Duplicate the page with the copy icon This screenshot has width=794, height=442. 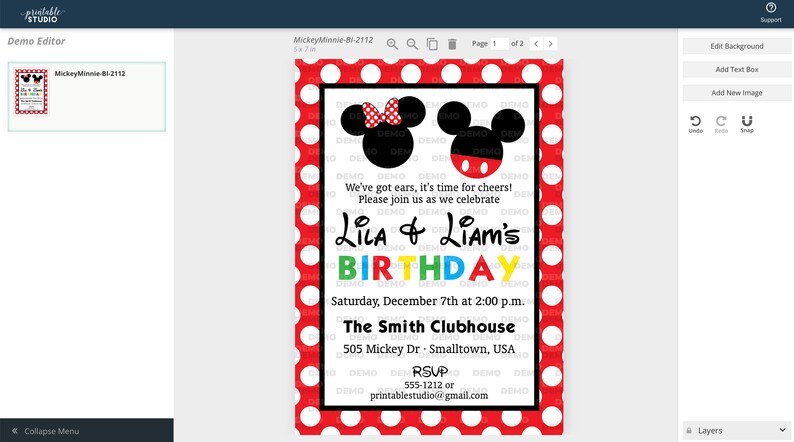click(x=432, y=44)
